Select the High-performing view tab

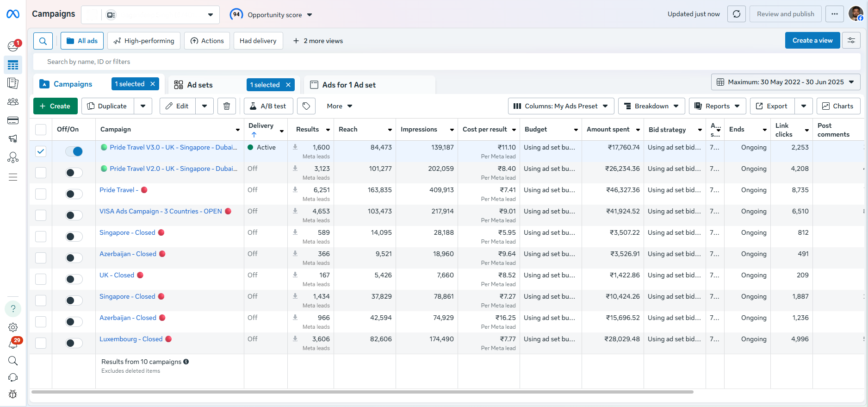(144, 41)
